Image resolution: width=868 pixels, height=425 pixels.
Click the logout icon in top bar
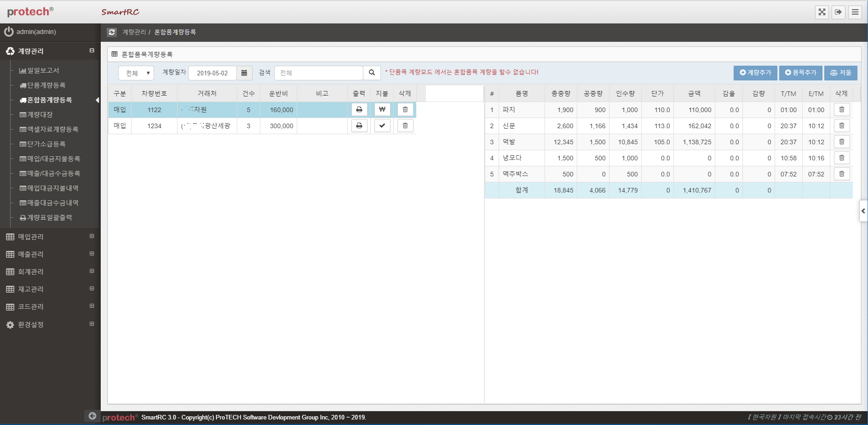tap(839, 12)
